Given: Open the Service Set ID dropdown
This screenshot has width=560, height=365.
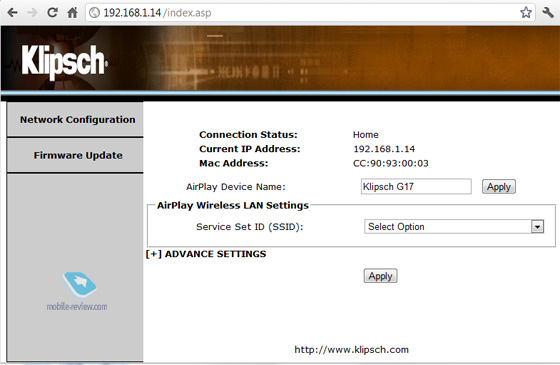Looking at the screenshot, I should pos(454,227).
